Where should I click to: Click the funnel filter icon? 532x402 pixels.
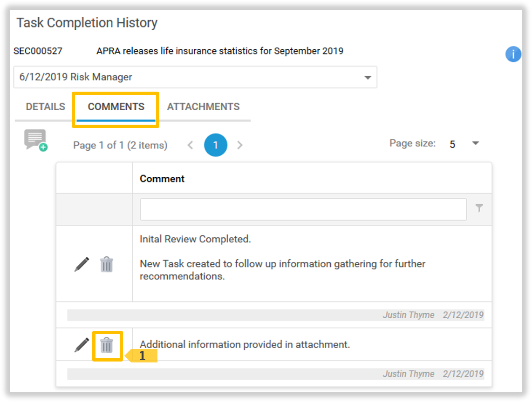[479, 208]
